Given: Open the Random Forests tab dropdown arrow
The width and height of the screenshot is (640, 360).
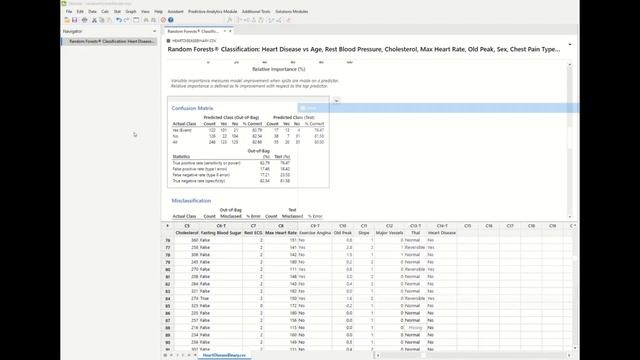Looking at the screenshot, I should pos(224,31).
